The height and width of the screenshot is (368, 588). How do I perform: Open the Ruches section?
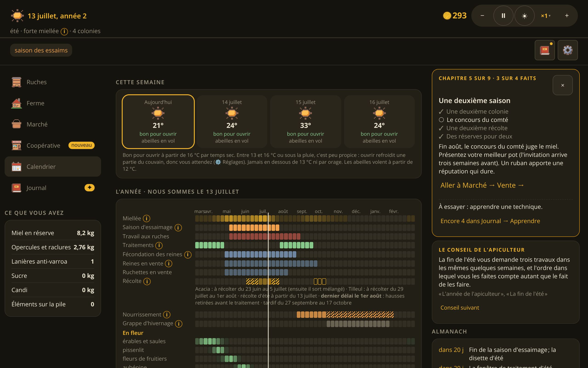coord(53,82)
